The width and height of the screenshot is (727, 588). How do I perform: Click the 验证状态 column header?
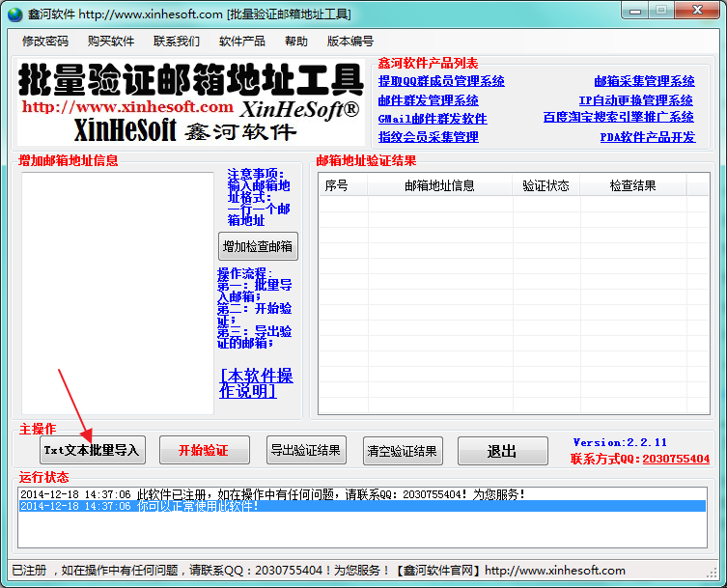tap(545, 186)
